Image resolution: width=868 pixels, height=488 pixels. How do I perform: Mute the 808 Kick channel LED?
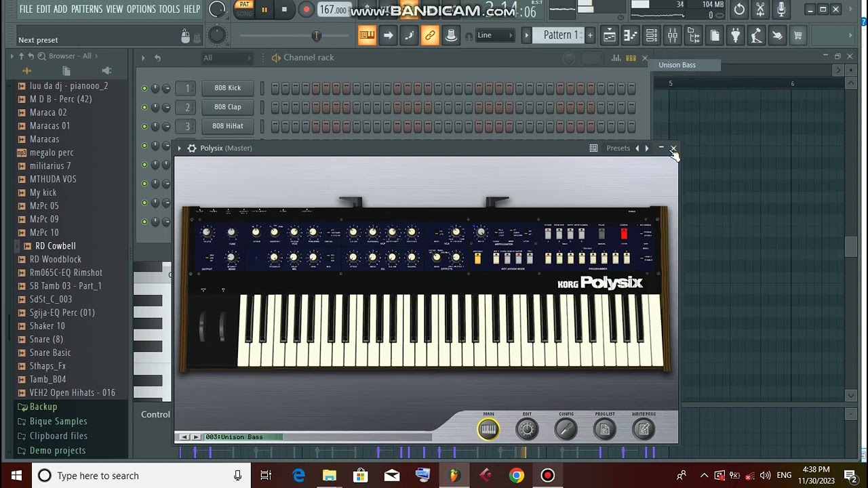(144, 88)
